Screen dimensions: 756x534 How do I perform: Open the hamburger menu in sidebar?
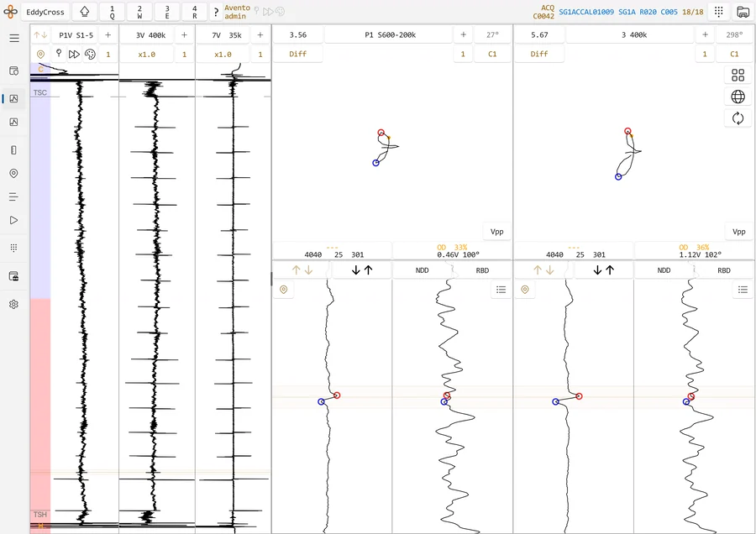14,39
